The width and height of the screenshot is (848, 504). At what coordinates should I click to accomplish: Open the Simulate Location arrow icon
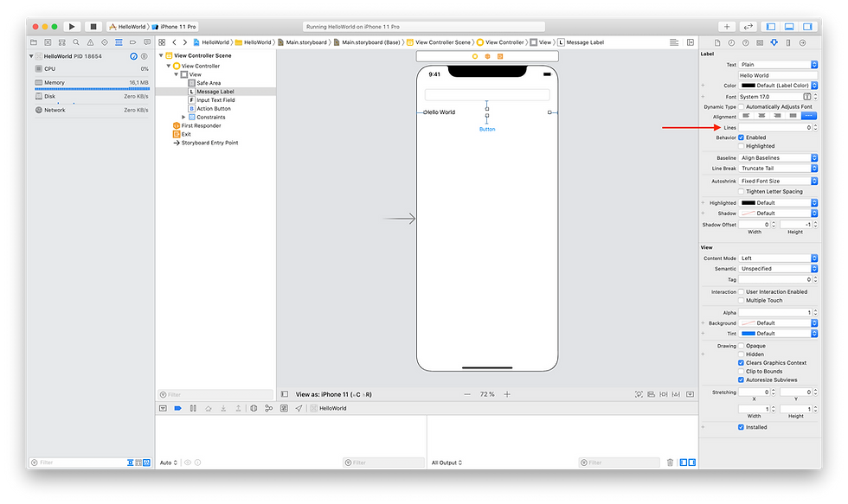point(299,408)
